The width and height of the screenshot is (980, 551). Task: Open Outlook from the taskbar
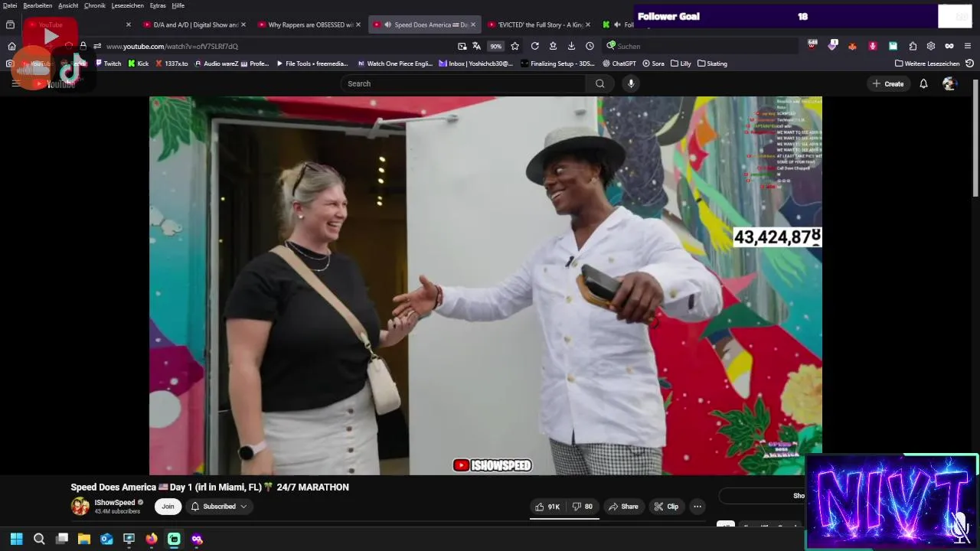[106, 539]
